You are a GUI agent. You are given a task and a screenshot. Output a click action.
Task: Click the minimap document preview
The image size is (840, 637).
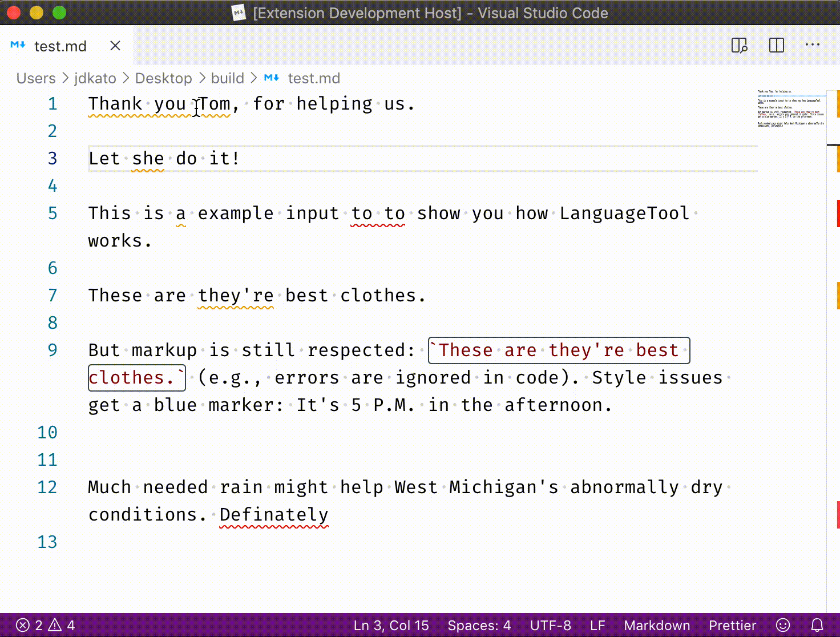click(x=790, y=108)
